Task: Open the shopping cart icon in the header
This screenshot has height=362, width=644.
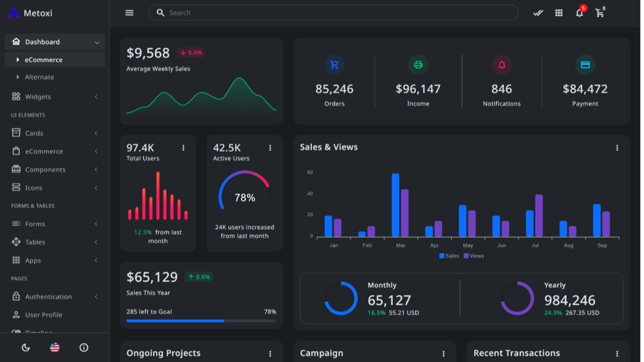Action: click(600, 13)
